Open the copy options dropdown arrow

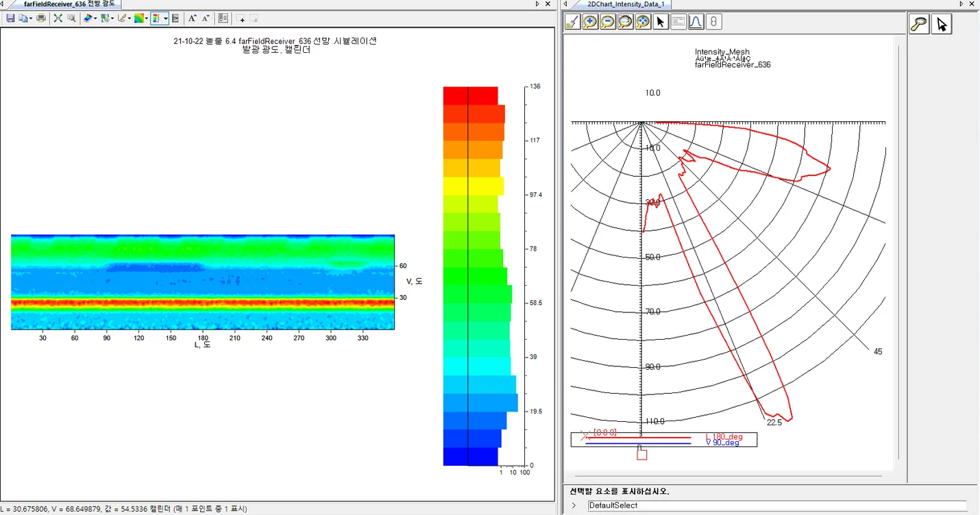coord(31,18)
